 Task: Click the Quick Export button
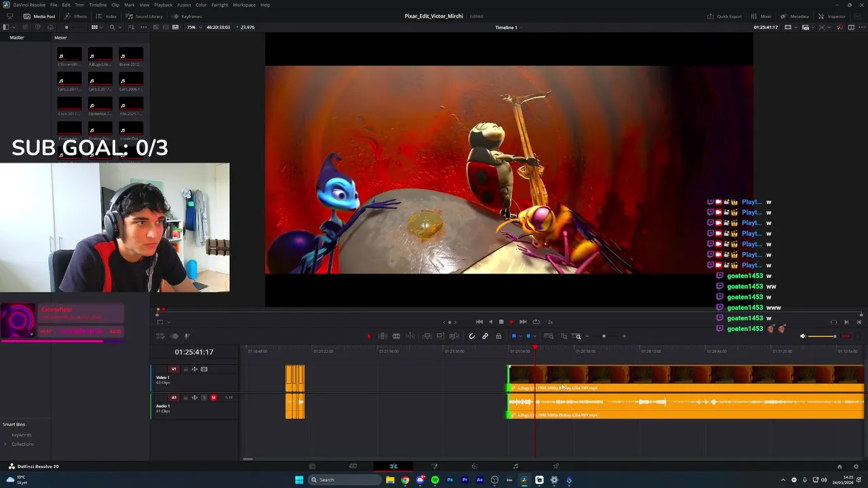coord(725,16)
